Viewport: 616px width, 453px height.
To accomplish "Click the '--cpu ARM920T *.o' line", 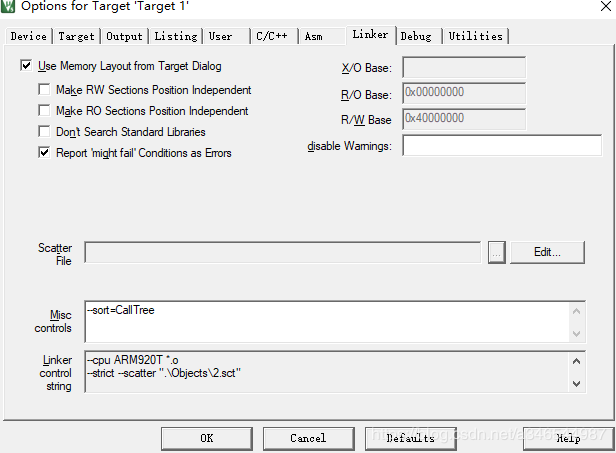I will [x=133, y=360].
